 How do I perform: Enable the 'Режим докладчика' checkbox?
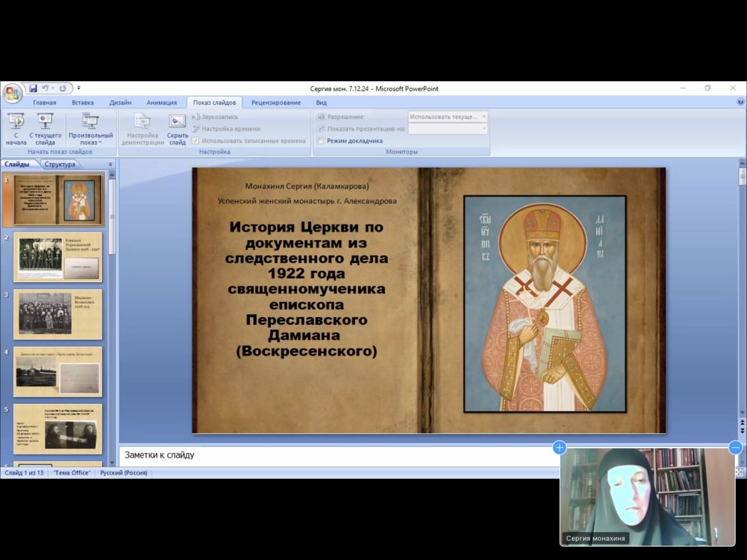[x=321, y=141]
